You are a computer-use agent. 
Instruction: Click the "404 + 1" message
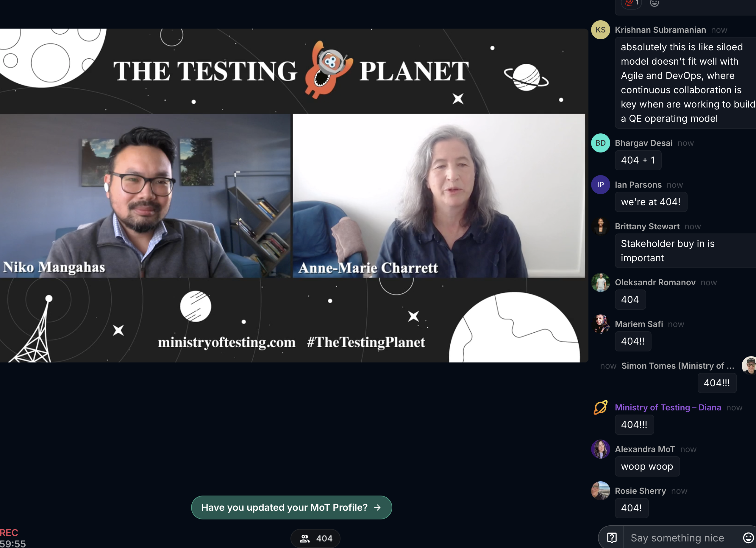coord(638,160)
